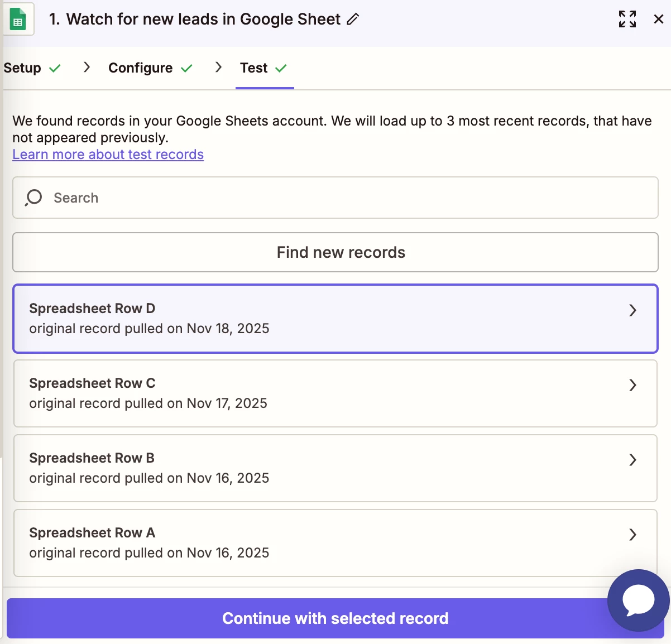Click the Google Sheets app icon
This screenshot has height=644, width=671.
[18, 20]
